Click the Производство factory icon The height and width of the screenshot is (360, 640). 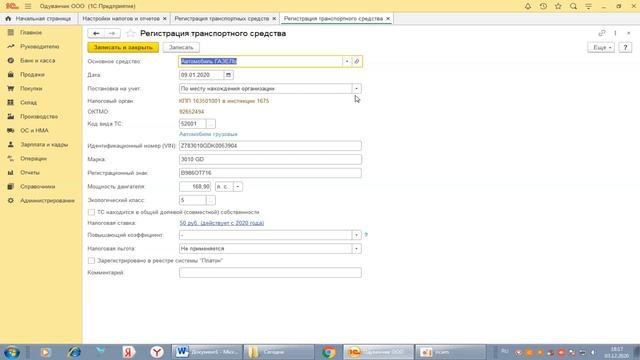coord(11,116)
